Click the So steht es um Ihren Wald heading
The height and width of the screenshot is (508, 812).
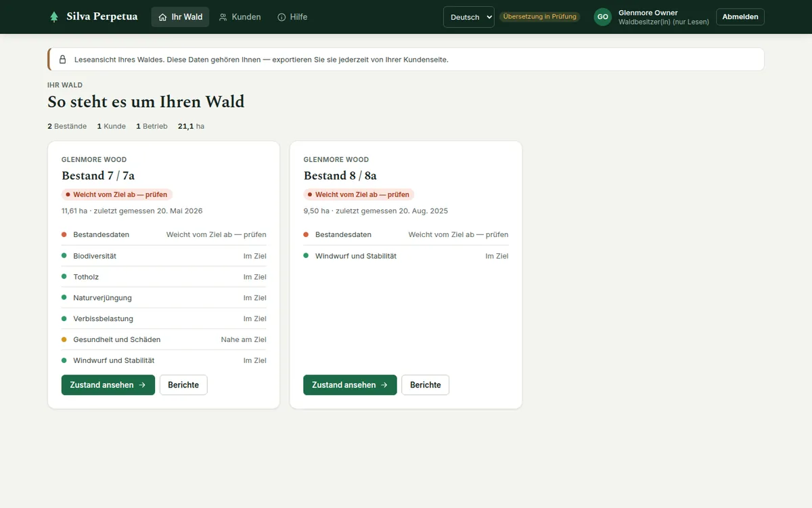[146, 102]
